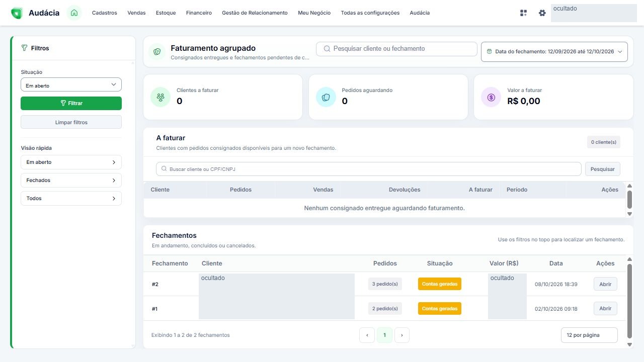Open the Gestão de Relacionamento menu
Image resolution: width=644 pixels, height=362 pixels.
click(255, 13)
